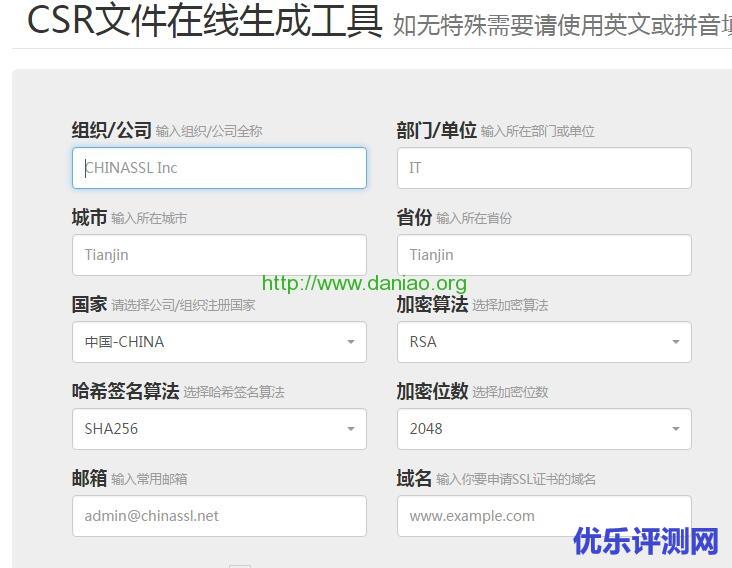Image resolution: width=732 pixels, height=568 pixels.
Task: Click the 域名 field label
Action: (x=414, y=478)
